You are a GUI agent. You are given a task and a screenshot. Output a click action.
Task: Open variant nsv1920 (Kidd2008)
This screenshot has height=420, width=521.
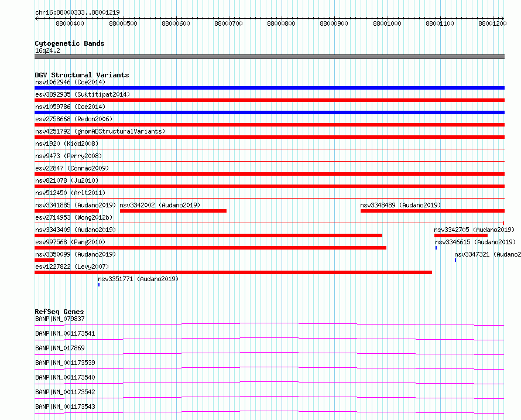pos(67,144)
